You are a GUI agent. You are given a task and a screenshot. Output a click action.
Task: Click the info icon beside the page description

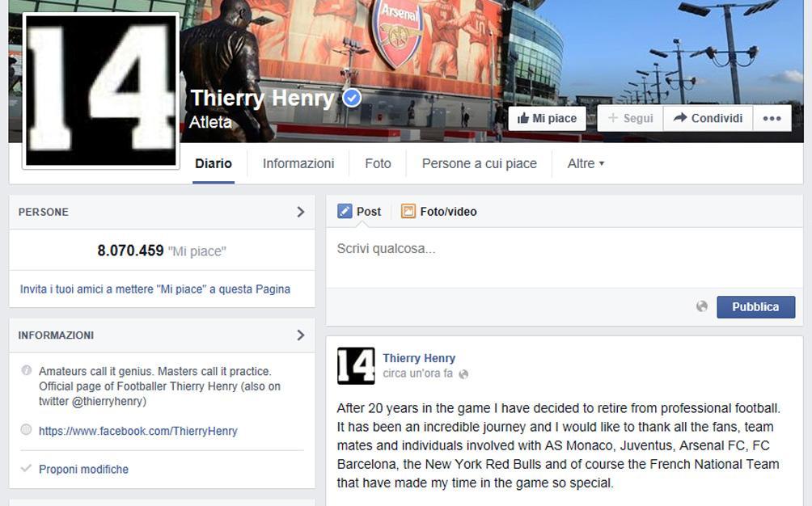[27, 370]
